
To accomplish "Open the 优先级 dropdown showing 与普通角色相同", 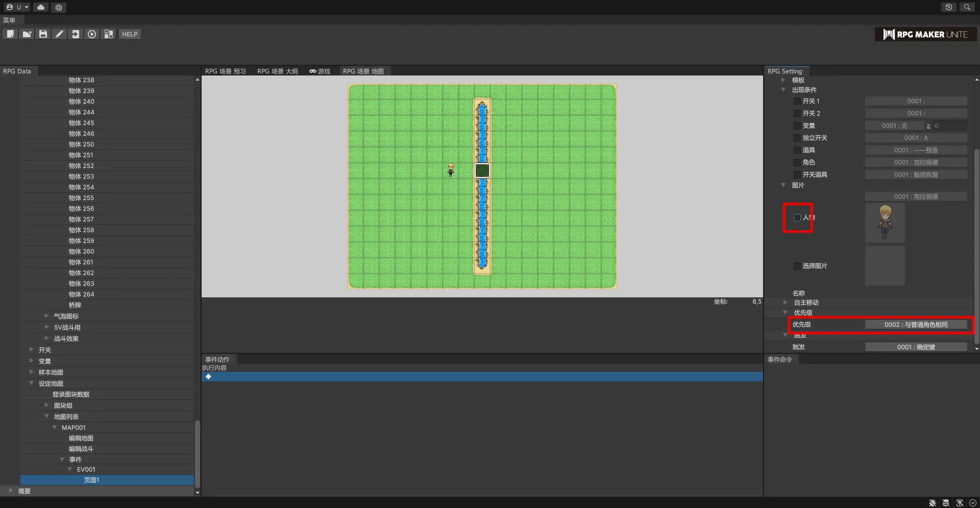I will 916,325.
